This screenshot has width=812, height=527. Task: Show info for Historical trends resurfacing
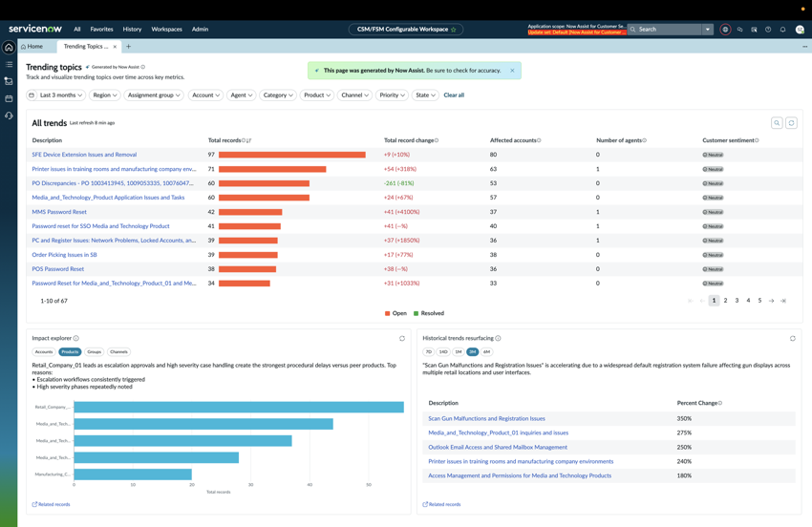pyautogui.click(x=498, y=338)
